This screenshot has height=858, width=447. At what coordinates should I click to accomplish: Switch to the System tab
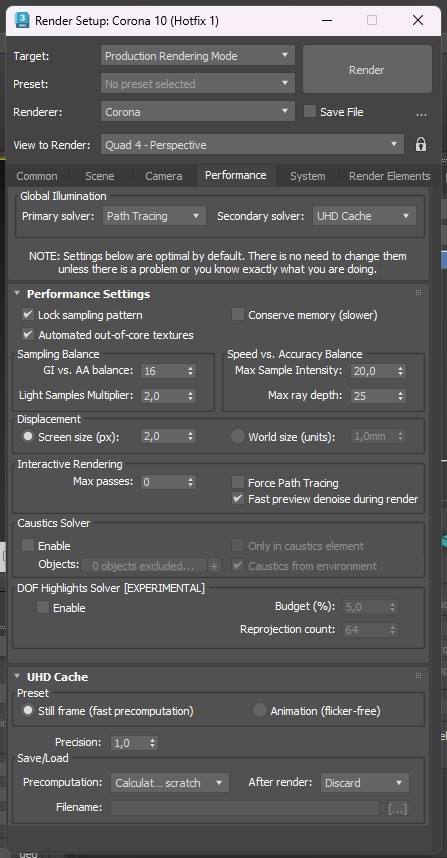(307, 176)
